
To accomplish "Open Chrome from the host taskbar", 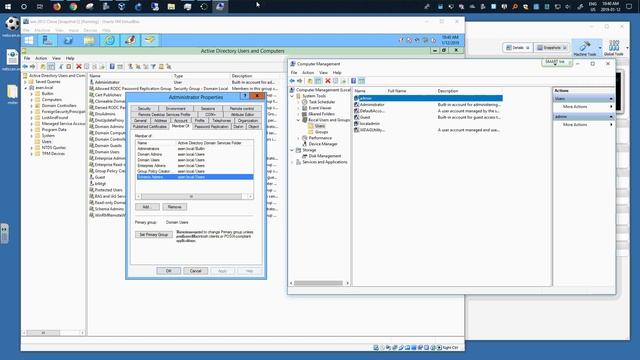I will coord(73,7).
